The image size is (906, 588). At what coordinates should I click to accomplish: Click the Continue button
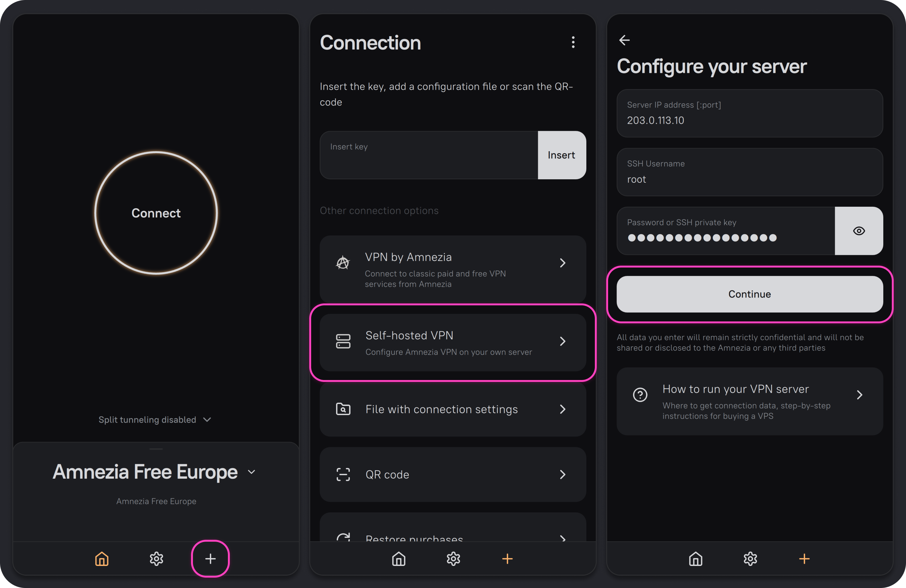749,294
